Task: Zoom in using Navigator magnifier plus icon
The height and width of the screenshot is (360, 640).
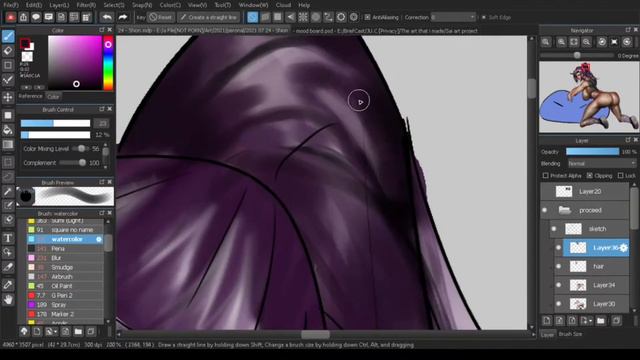Action: (x=562, y=42)
